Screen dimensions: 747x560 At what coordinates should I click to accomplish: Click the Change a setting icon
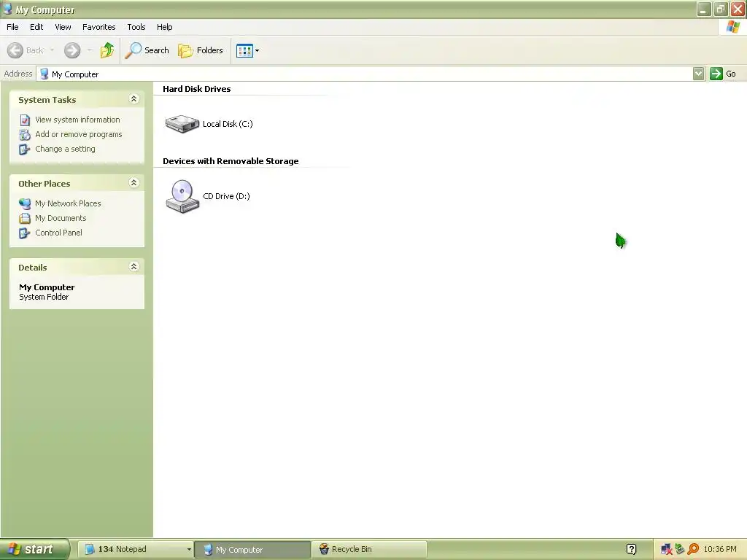(x=25, y=149)
